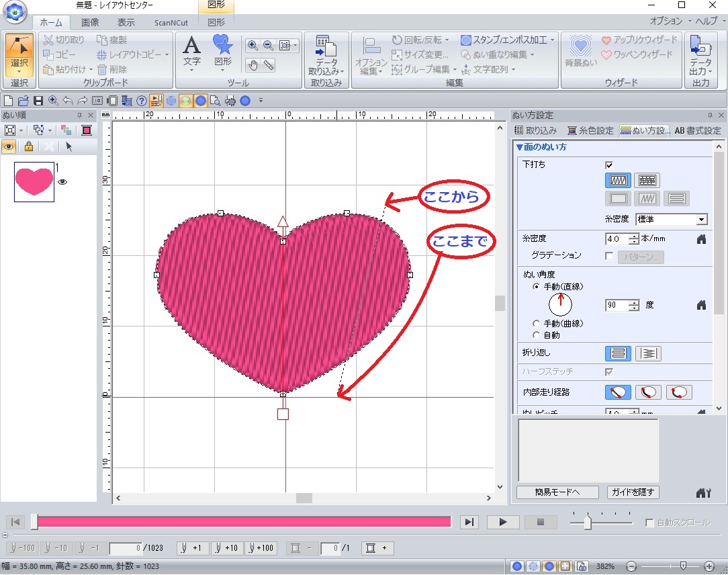The width and height of the screenshot is (728, 575).
Task: Click データ出力 export icon
Action: (x=700, y=55)
